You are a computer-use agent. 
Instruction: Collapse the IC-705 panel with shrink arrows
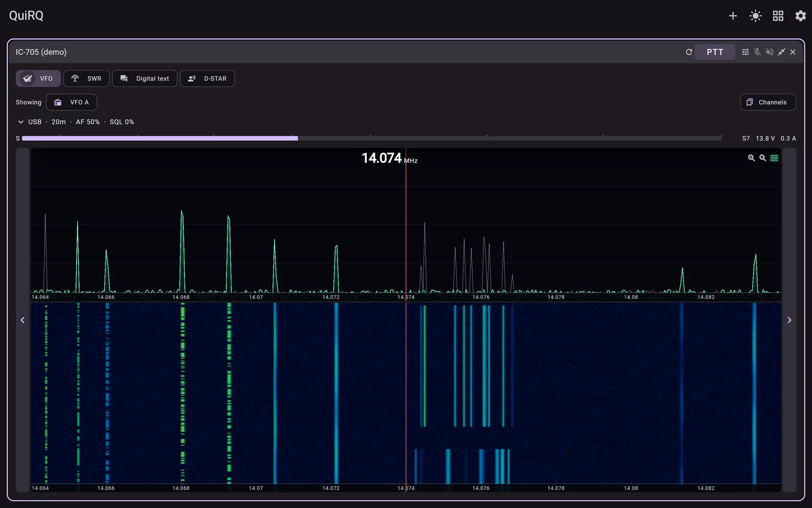click(781, 52)
